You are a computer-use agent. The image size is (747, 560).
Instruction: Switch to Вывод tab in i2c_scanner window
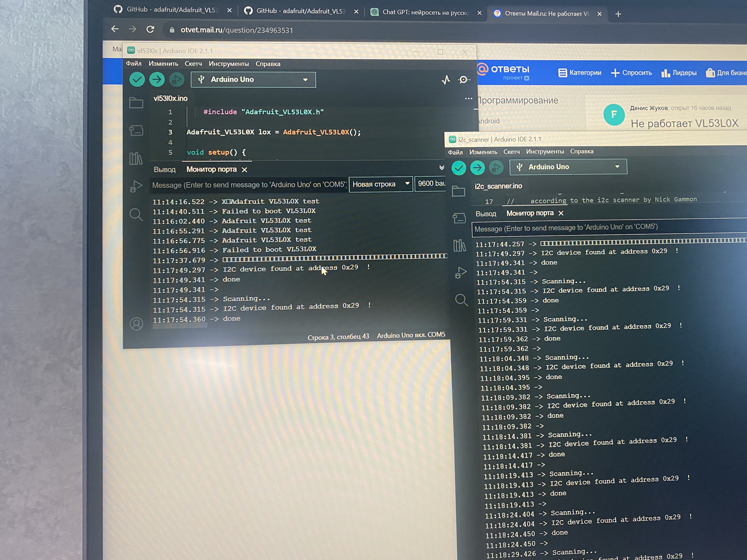pos(486,214)
